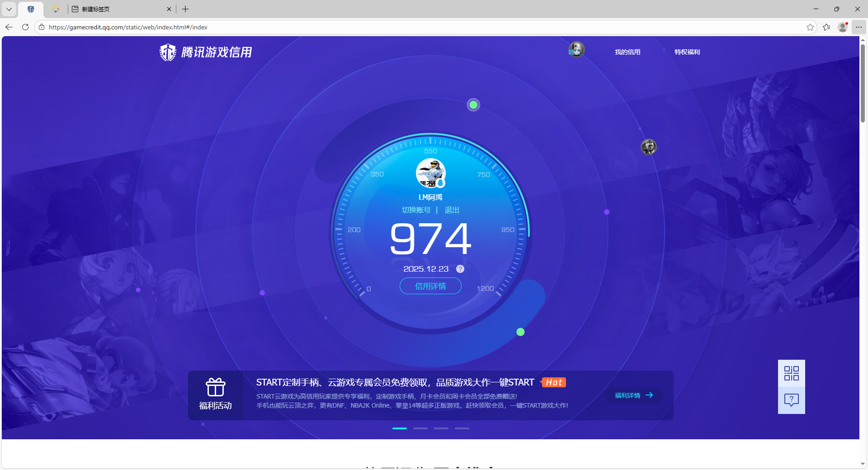868x470 pixels.
Task: Click the floating player avatar on the dial
Action: click(x=648, y=147)
